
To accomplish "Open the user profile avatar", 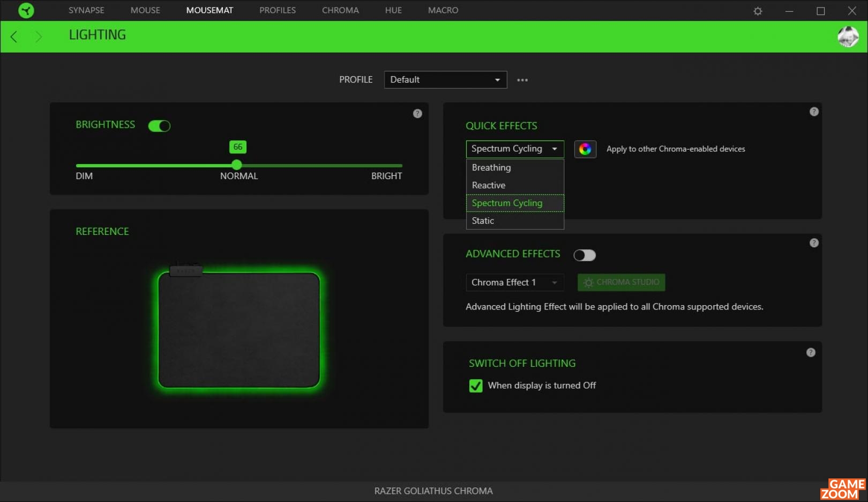I will point(848,36).
